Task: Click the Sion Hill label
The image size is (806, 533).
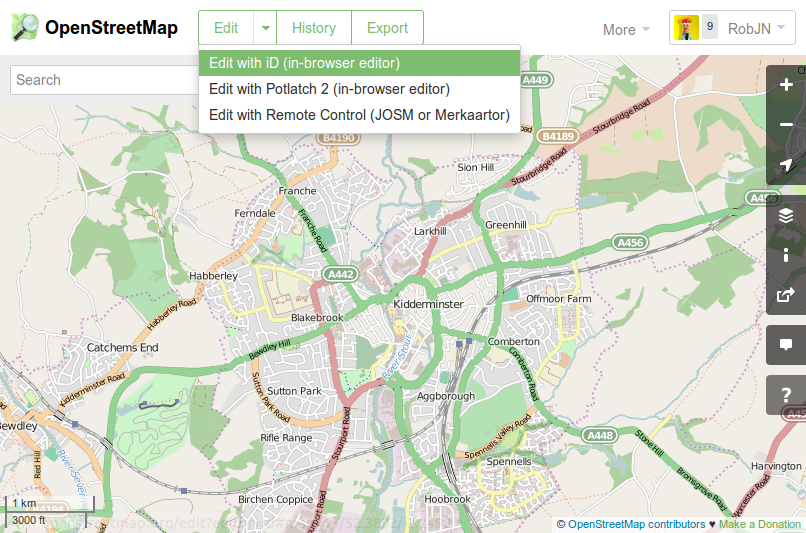Action: tap(475, 167)
